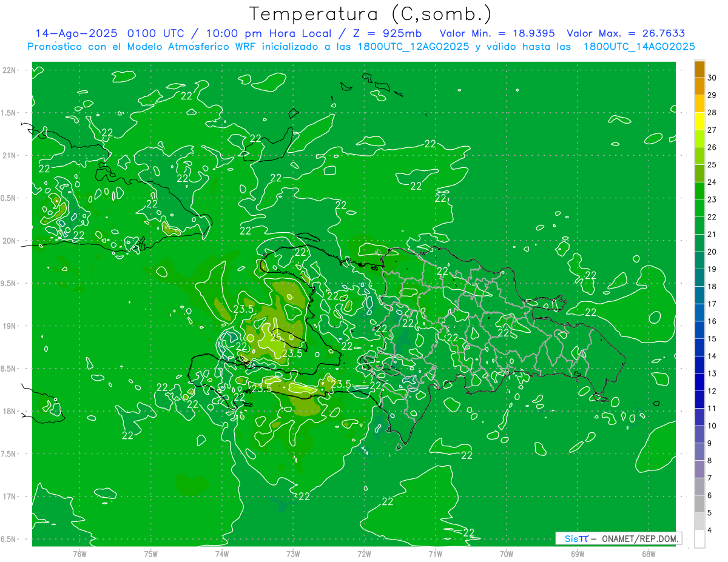Click the "73W" longitude axis label
The image size is (728, 562).
293,554
